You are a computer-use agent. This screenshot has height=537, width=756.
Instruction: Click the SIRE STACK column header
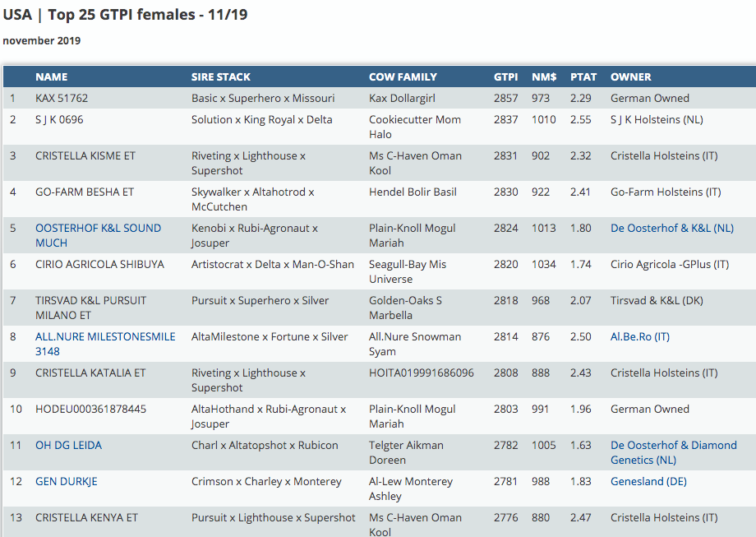click(x=220, y=77)
